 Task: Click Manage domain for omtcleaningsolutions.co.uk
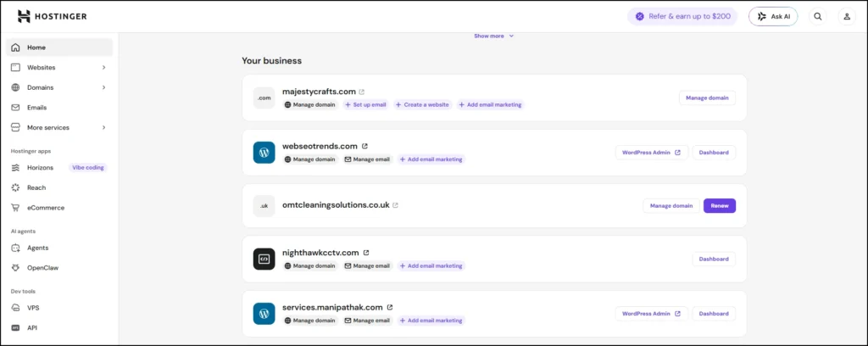(x=671, y=205)
